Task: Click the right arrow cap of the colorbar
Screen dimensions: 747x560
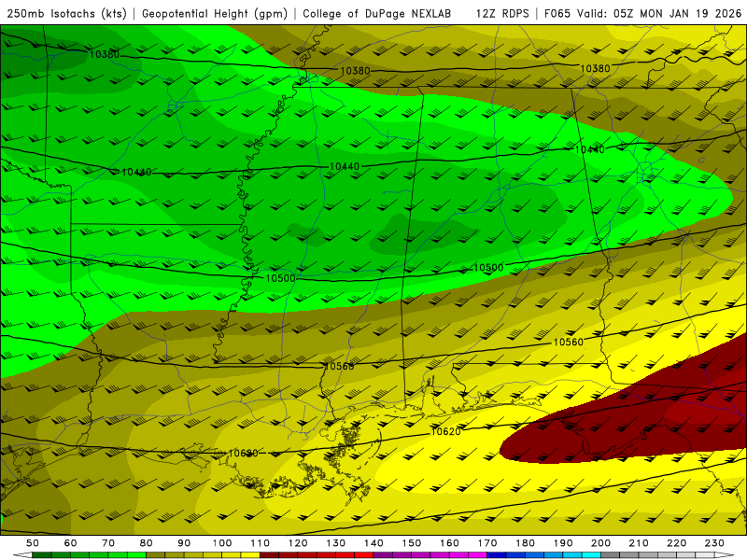Action: (x=725, y=555)
